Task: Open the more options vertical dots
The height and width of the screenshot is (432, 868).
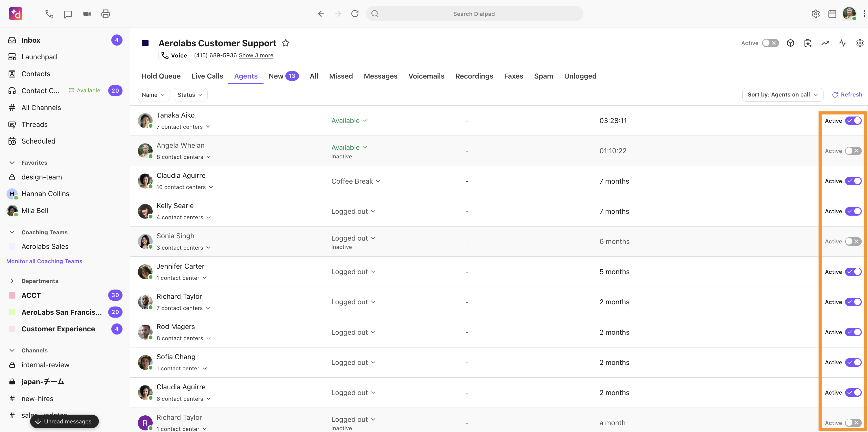Action: tap(864, 14)
